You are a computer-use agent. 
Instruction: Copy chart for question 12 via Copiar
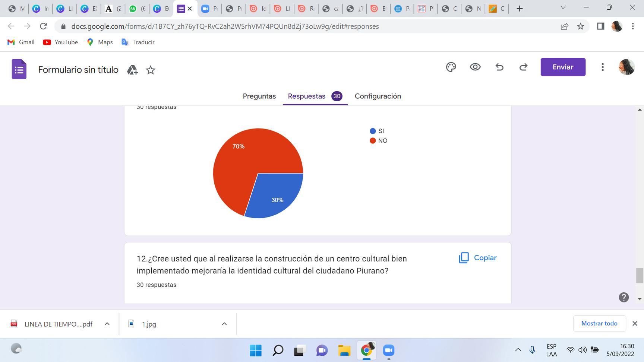478,258
